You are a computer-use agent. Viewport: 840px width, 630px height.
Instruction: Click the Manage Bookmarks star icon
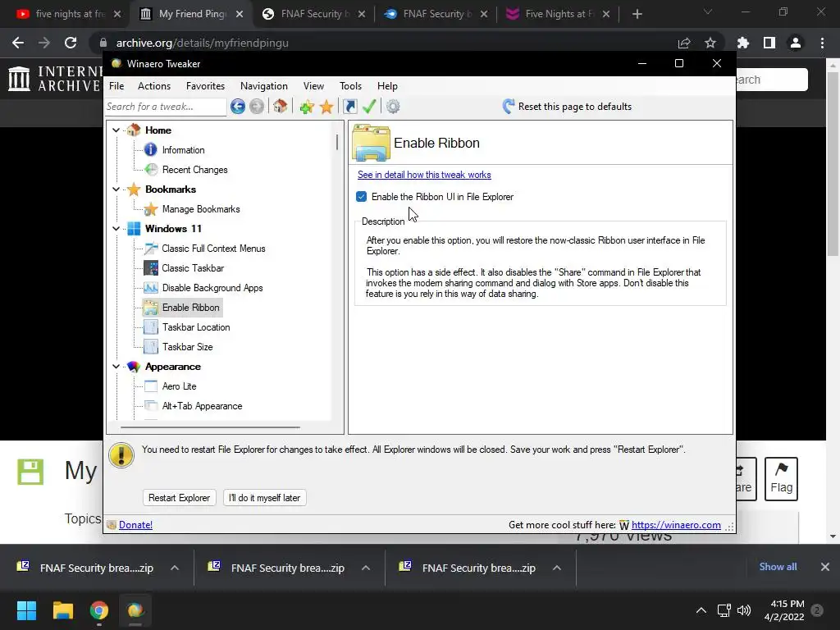click(x=151, y=209)
